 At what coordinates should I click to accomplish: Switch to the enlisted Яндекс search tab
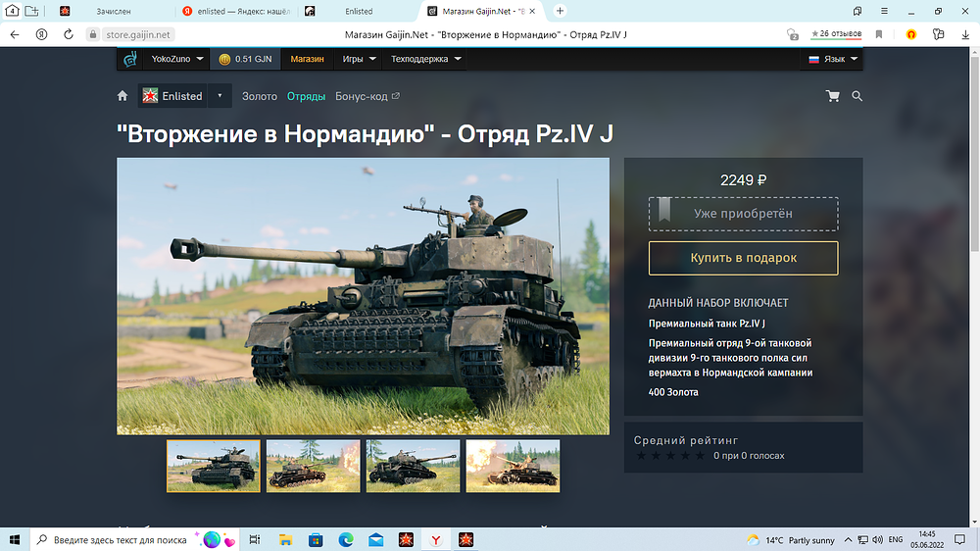[237, 11]
